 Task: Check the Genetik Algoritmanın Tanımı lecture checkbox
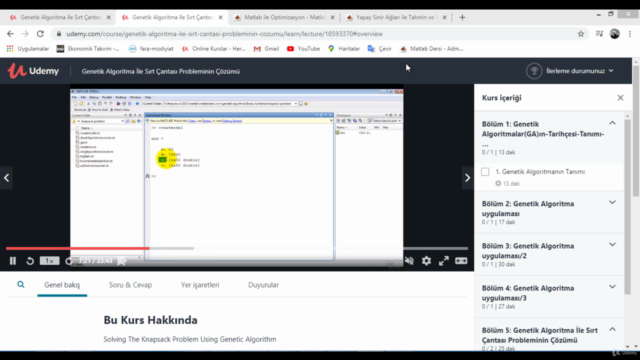tap(485, 172)
